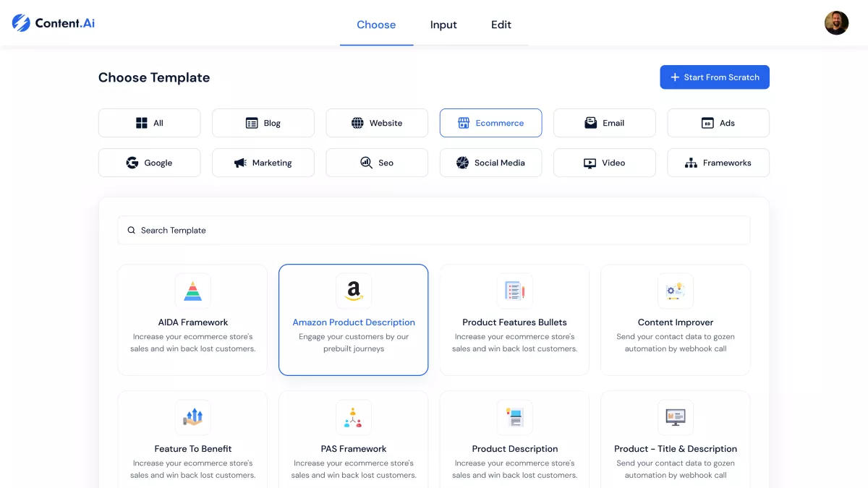This screenshot has height=488, width=868.
Task: Select the Product - Title & Description icon
Action: (676, 417)
